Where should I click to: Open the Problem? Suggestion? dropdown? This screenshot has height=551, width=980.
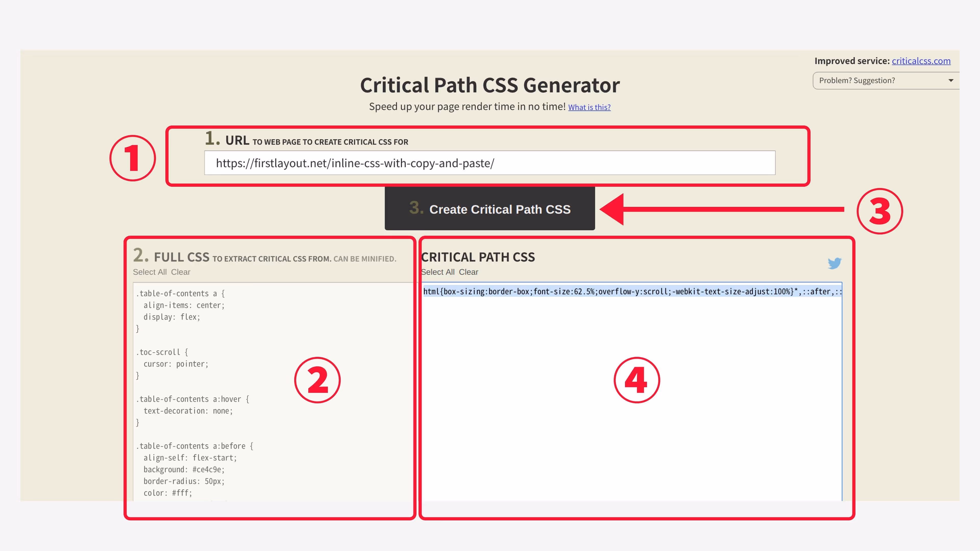(x=875, y=81)
